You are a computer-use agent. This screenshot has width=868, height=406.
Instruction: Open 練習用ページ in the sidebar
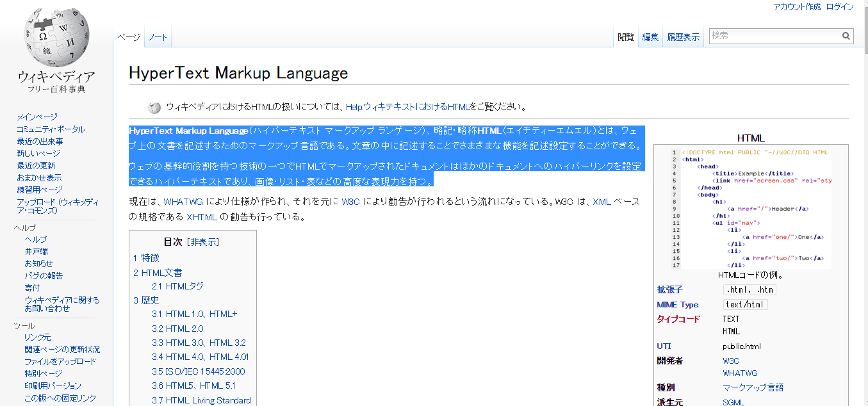pos(39,190)
